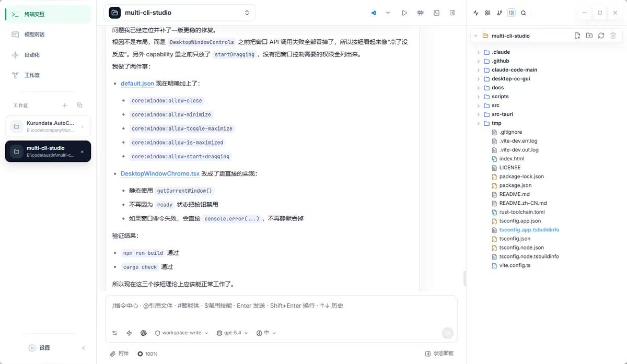This screenshot has width=627, height=364.
Task: Open dropdown arrow beside the VS Code icon
Action: 388,13
